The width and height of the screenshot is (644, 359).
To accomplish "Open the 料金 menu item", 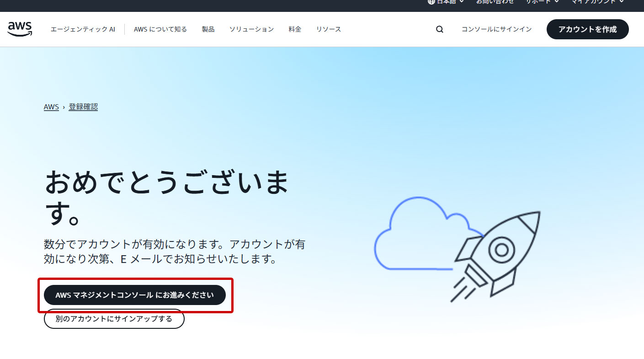I will click(x=295, y=29).
